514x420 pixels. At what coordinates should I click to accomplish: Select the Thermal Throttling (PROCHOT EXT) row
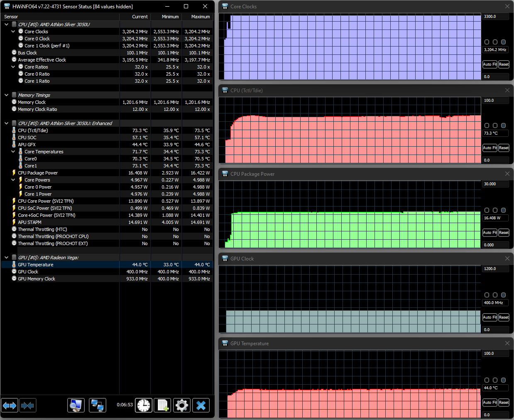(107, 243)
